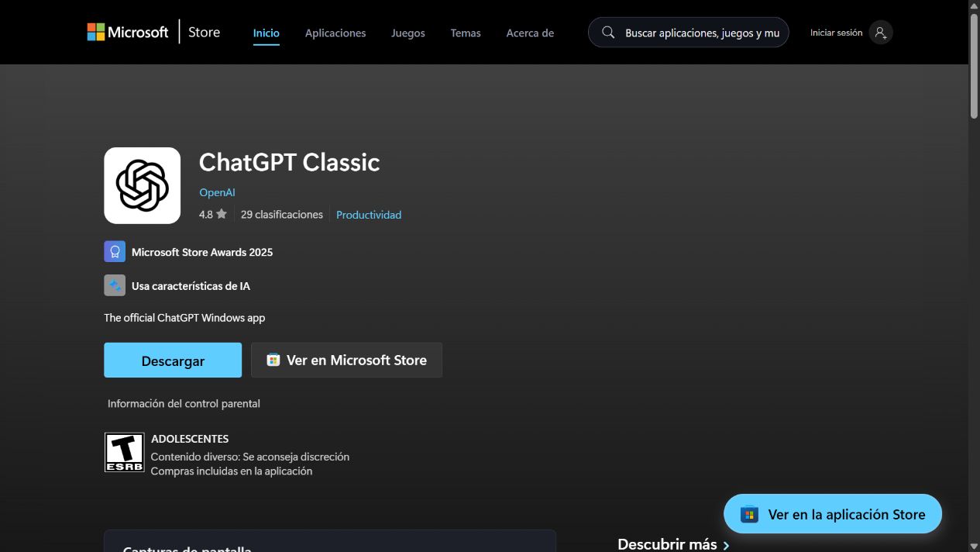Open the Productividad category link
The height and width of the screenshot is (552, 980).
[369, 215]
